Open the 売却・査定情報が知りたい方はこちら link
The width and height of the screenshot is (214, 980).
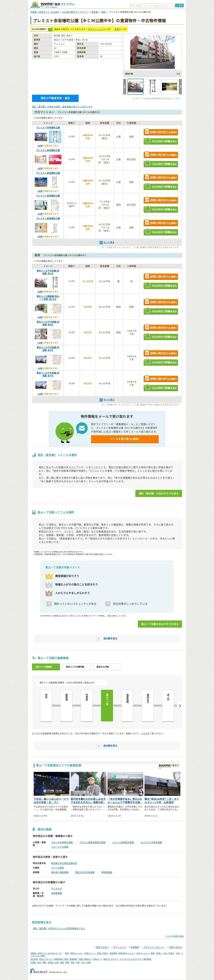62,107
